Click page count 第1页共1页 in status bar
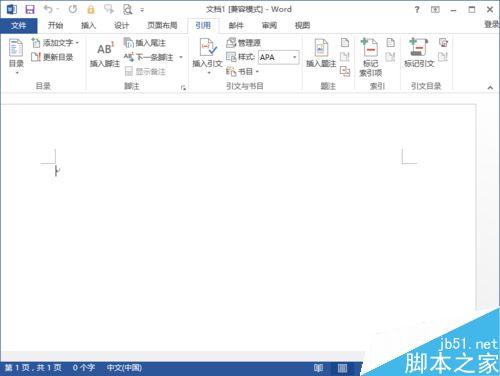 (x=33, y=368)
